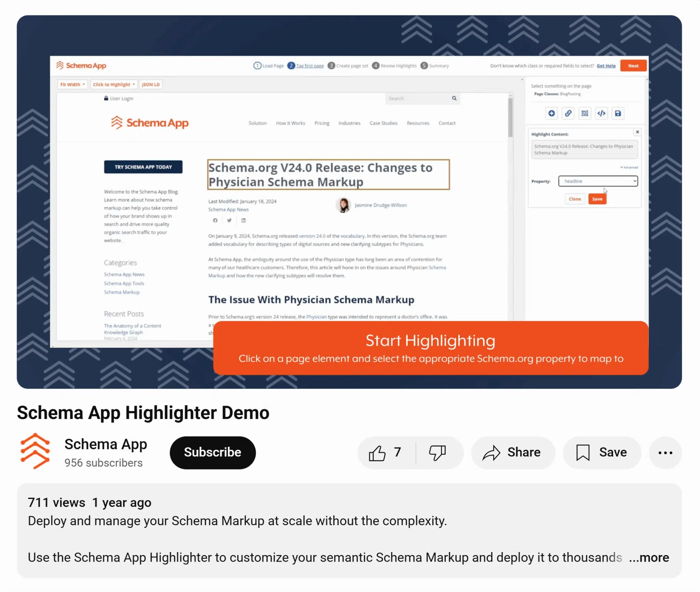
Task: Click the 711 views text
Action: point(56,502)
